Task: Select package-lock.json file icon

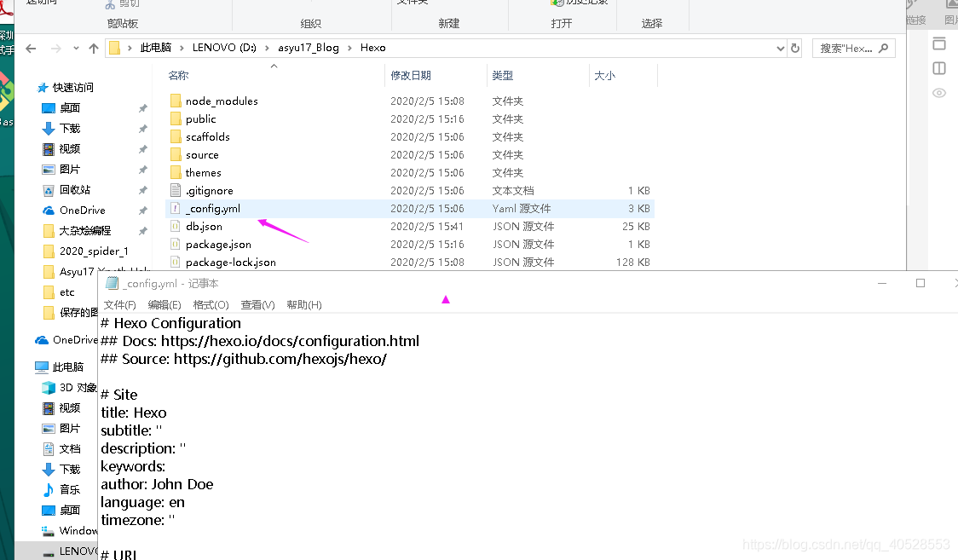Action: [176, 262]
